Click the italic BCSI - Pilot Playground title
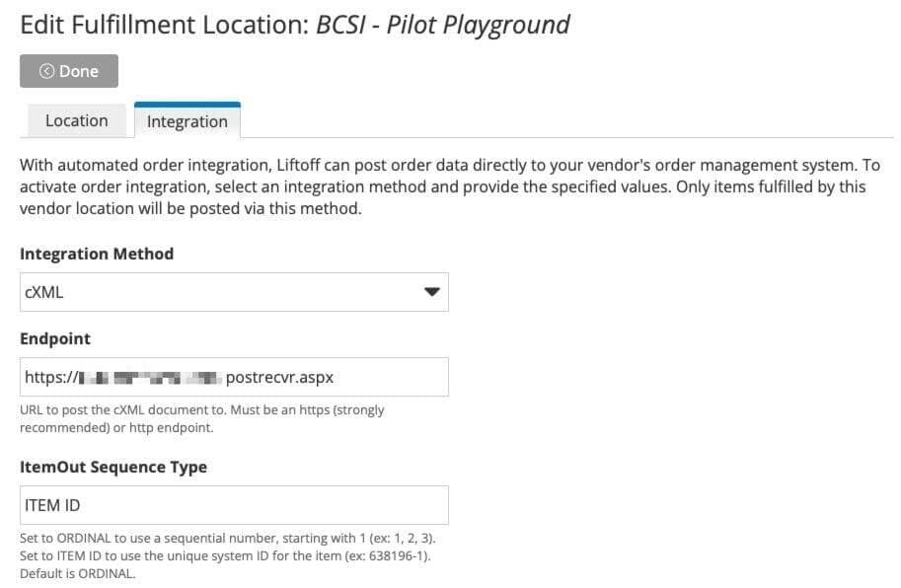Image resolution: width=901 pixels, height=588 pixels. (x=443, y=26)
